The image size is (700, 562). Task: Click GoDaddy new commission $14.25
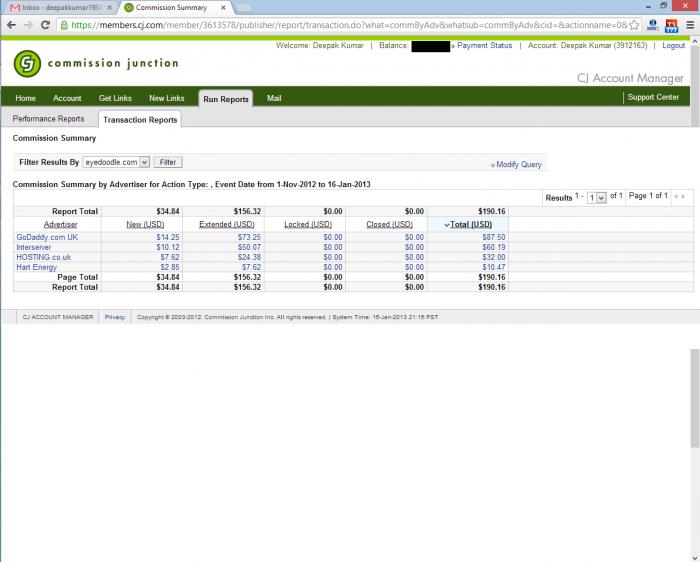168,237
